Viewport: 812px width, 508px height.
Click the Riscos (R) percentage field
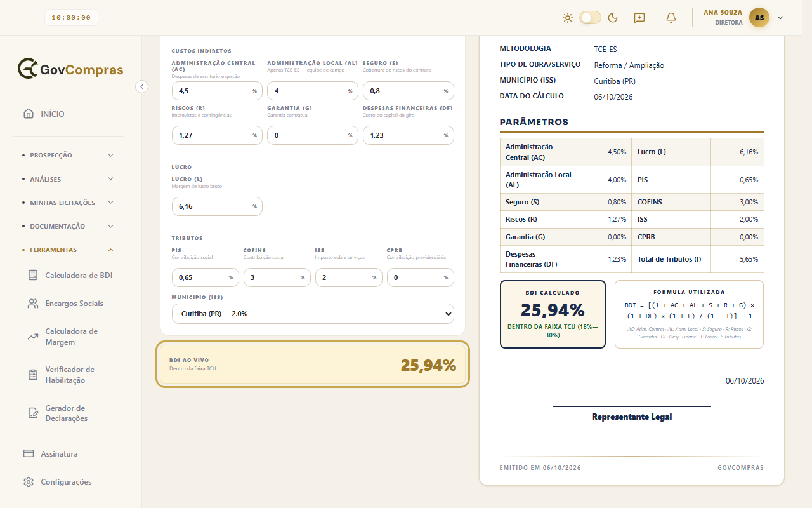point(217,135)
